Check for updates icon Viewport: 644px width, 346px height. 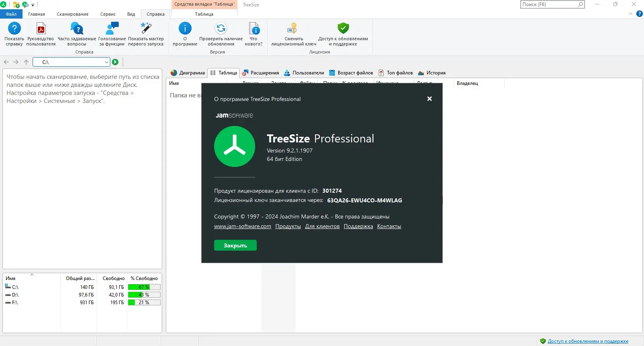click(221, 29)
